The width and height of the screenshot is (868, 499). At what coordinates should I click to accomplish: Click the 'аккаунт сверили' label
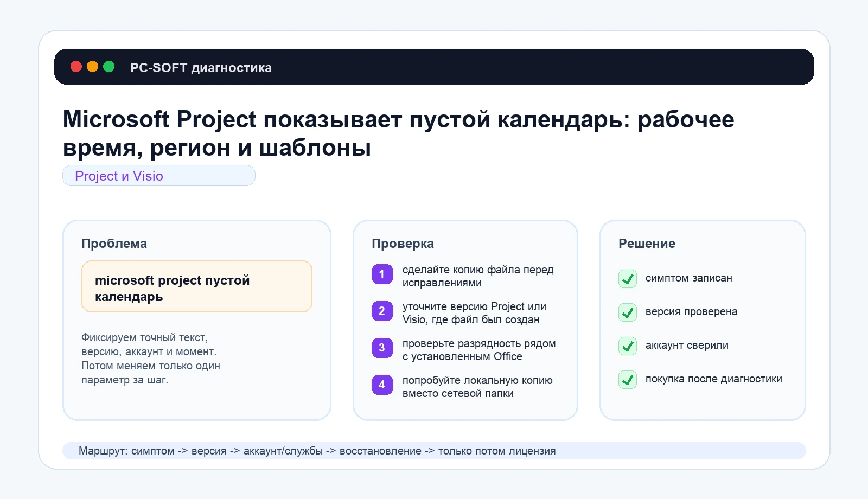687,346
